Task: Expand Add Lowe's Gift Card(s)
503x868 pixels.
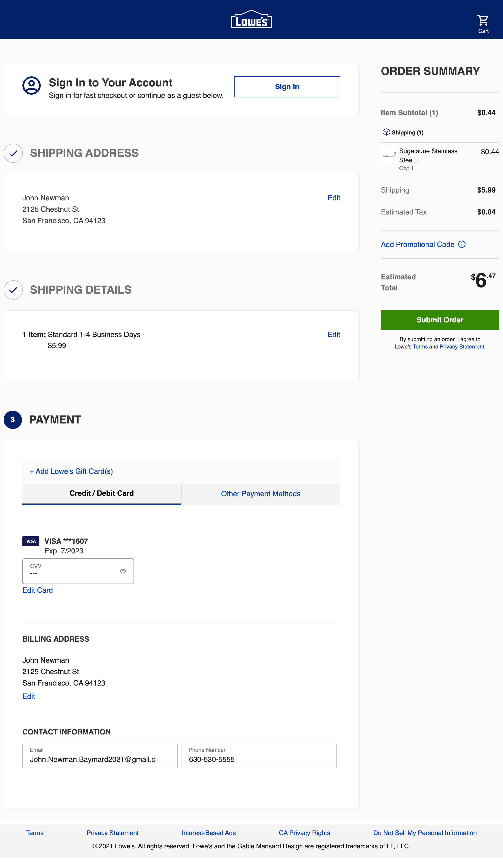Action: [x=71, y=471]
